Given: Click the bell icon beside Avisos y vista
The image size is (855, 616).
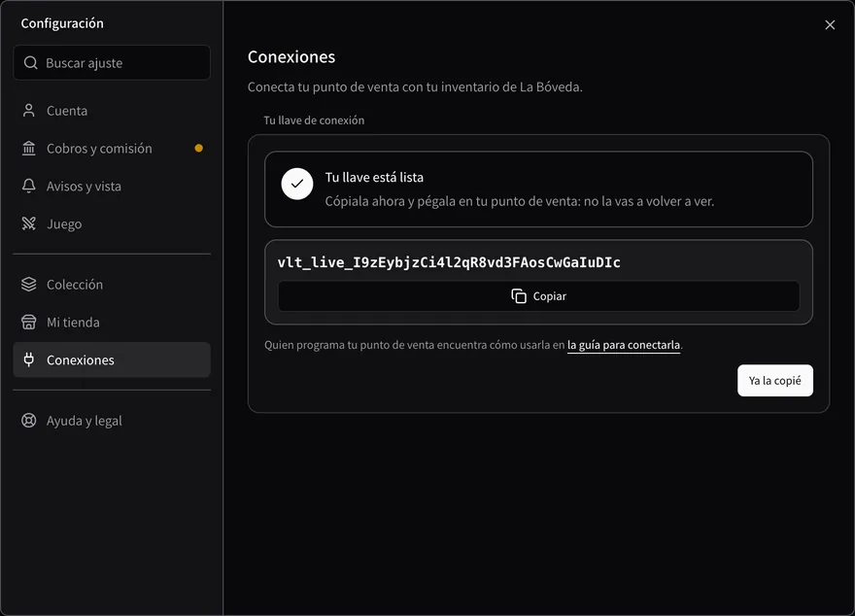Looking at the screenshot, I should (x=29, y=186).
